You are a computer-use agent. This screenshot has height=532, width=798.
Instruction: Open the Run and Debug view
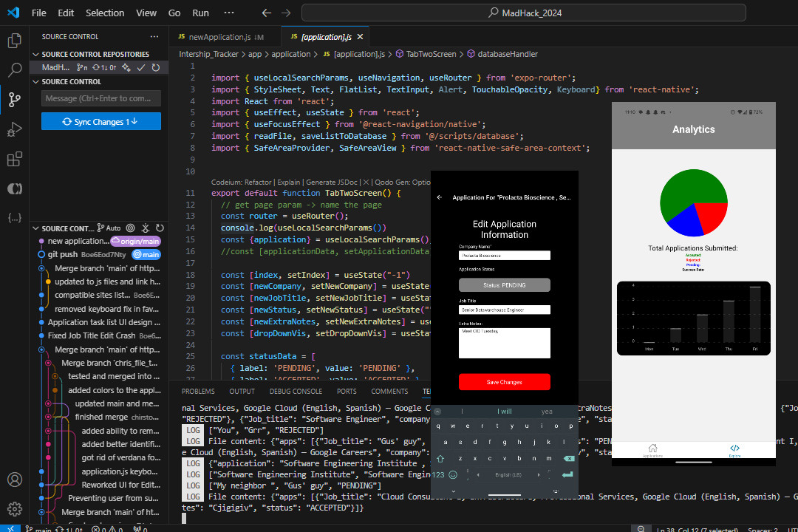14,130
